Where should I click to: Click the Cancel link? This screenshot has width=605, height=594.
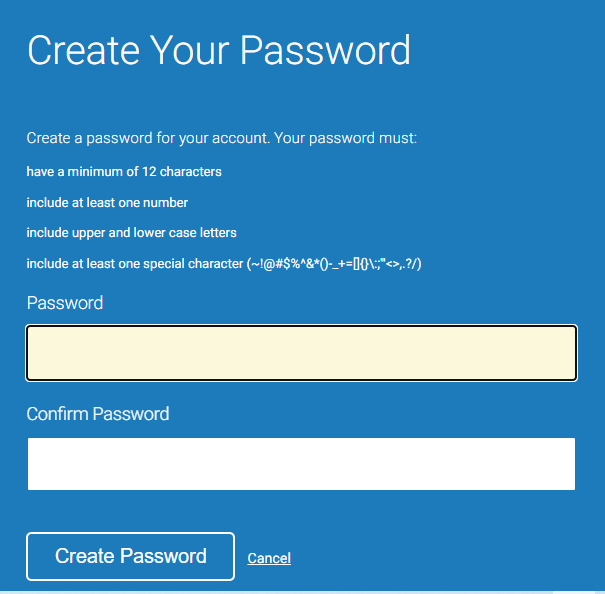pos(269,558)
